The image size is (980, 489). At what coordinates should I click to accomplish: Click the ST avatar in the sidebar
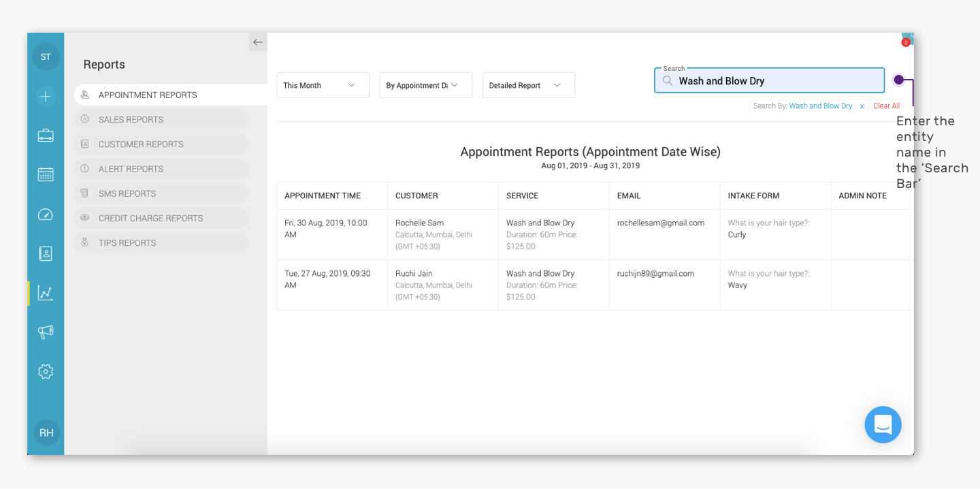click(x=46, y=57)
